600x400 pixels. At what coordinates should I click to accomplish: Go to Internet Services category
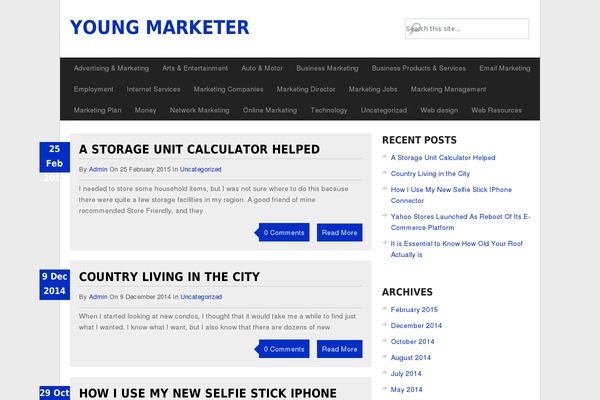[153, 89]
